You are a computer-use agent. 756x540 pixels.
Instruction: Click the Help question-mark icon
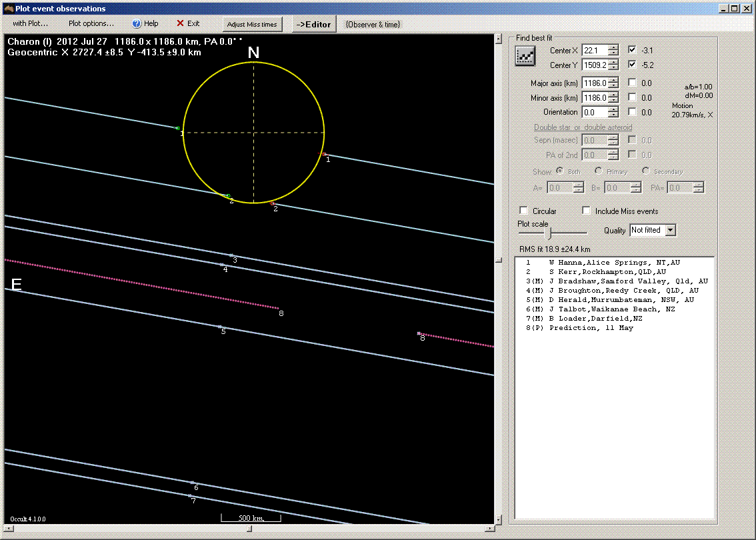137,23
